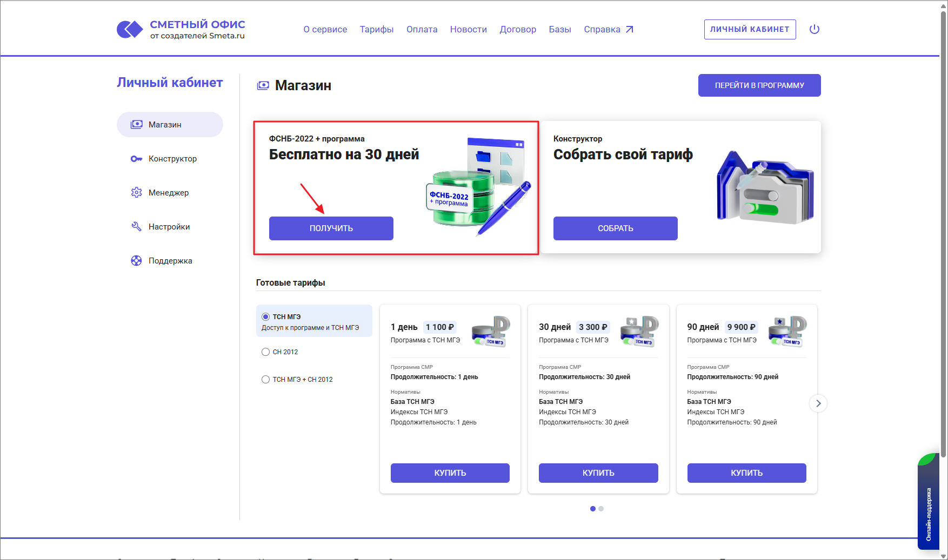Select the СН 2012 radio option
The width and height of the screenshot is (948, 560).
[x=265, y=352]
